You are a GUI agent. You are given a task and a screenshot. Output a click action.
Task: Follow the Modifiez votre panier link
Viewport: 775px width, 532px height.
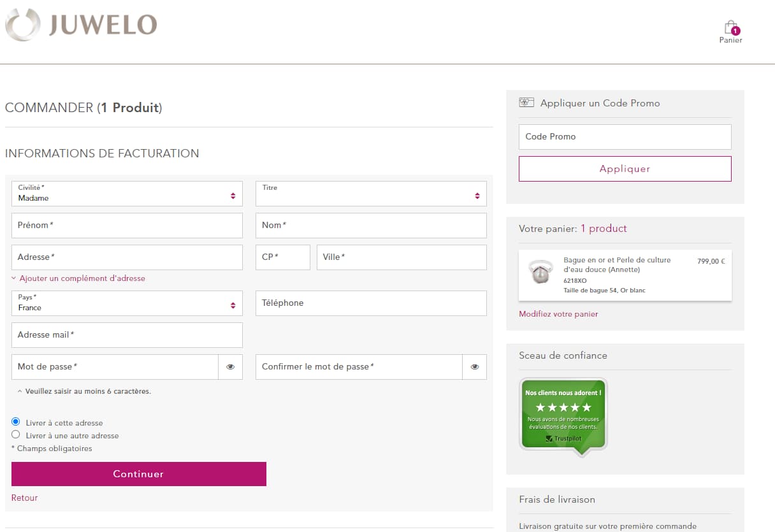click(558, 314)
